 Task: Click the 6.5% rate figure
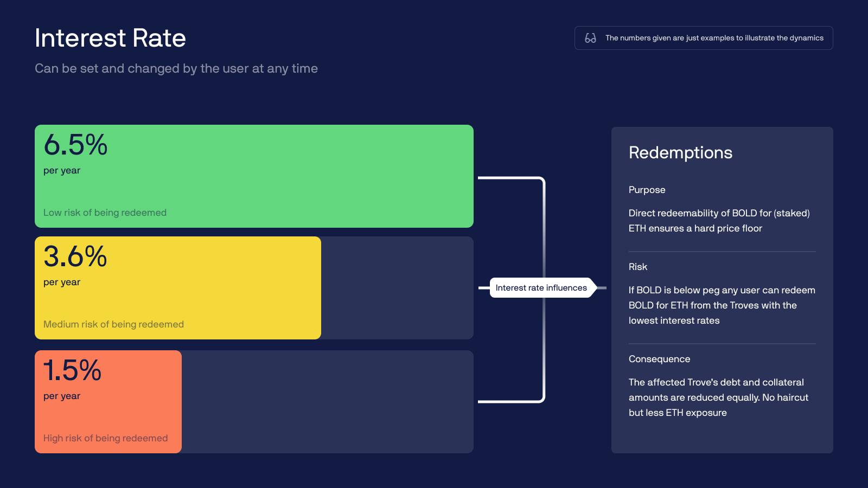75,145
